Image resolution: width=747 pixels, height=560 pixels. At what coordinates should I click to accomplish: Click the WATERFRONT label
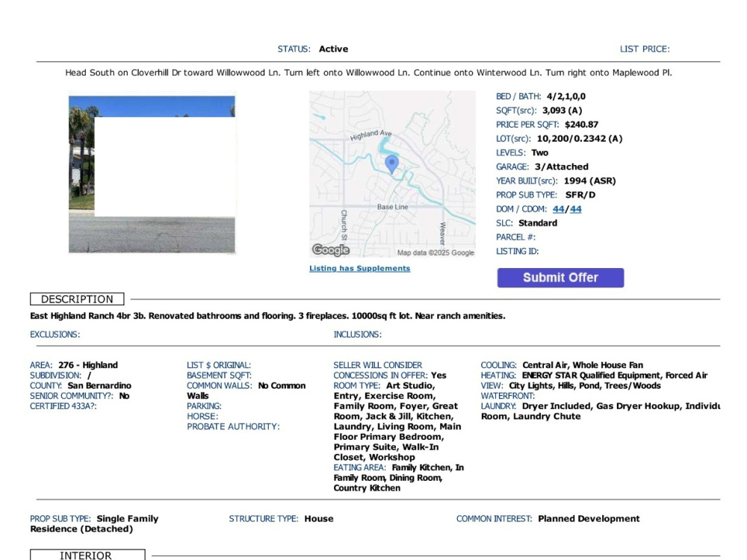507,396
